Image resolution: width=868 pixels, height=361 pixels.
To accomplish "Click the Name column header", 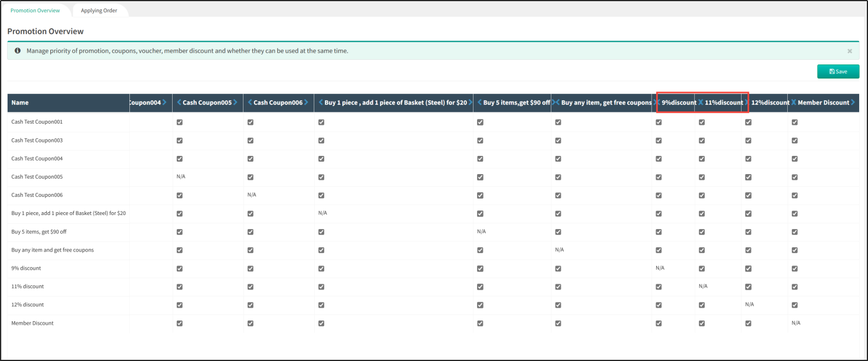I will click(x=20, y=103).
